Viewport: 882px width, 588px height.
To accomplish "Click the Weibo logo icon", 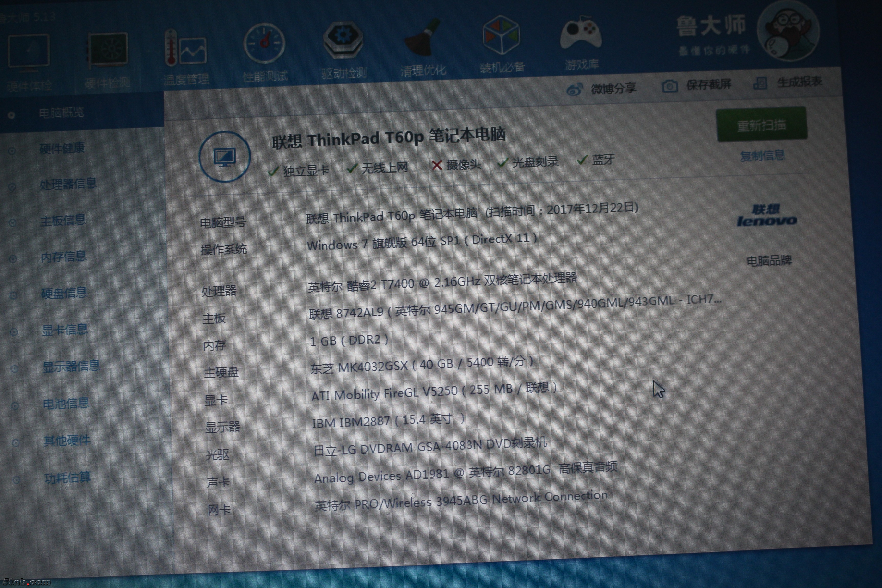I will (574, 90).
